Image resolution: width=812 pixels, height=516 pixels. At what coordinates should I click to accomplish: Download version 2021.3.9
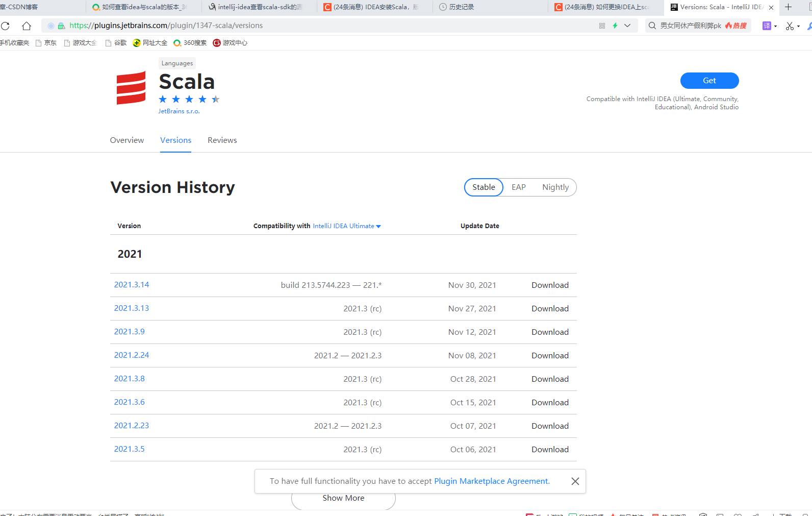(x=550, y=332)
